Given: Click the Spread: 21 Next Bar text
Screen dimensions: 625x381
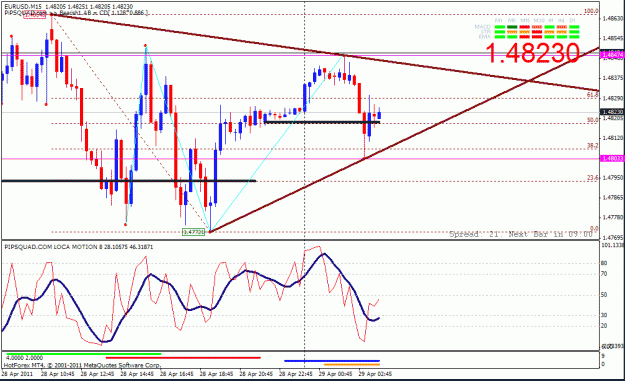Looking at the screenshot, I should pos(521,234).
